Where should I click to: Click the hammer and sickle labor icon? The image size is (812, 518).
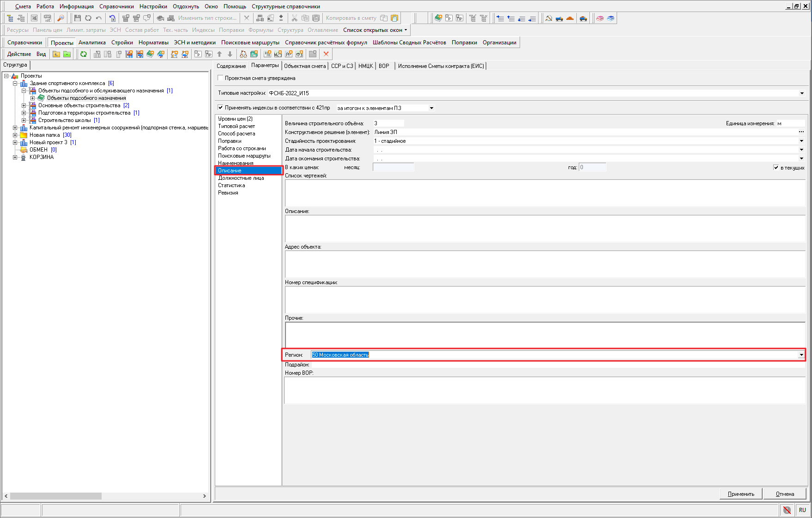pyautogui.click(x=549, y=18)
